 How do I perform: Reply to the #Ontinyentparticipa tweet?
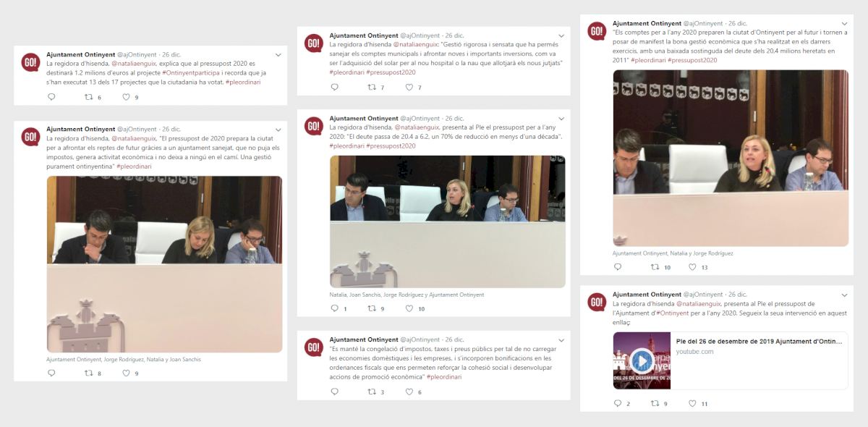click(51, 97)
